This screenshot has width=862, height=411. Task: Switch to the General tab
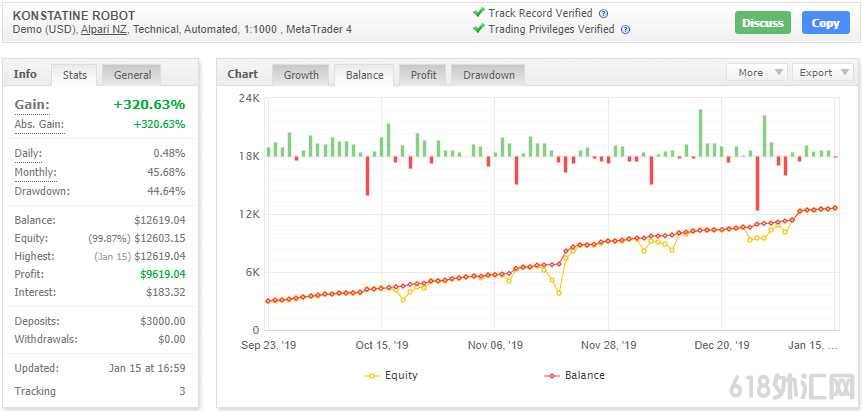pyautogui.click(x=132, y=75)
